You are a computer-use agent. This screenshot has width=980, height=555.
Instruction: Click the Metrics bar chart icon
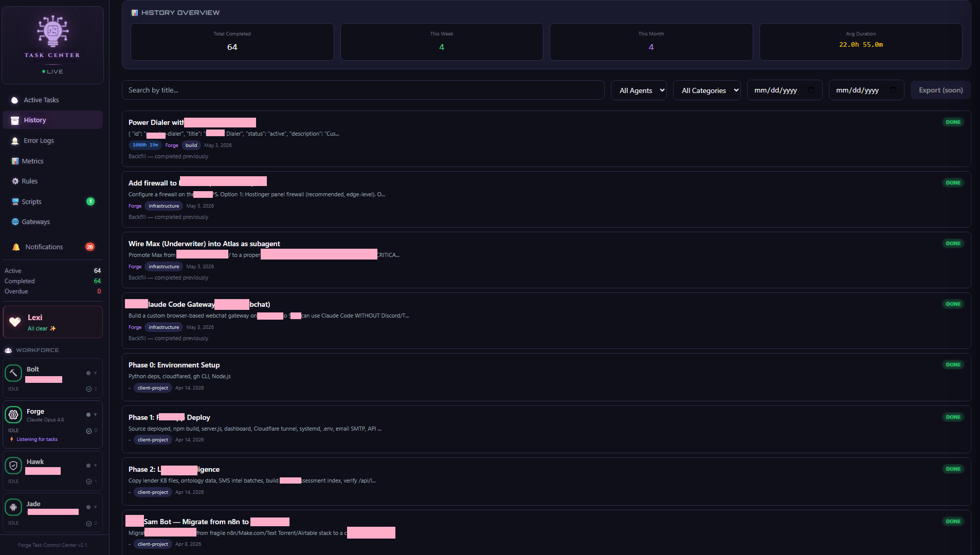click(x=15, y=161)
